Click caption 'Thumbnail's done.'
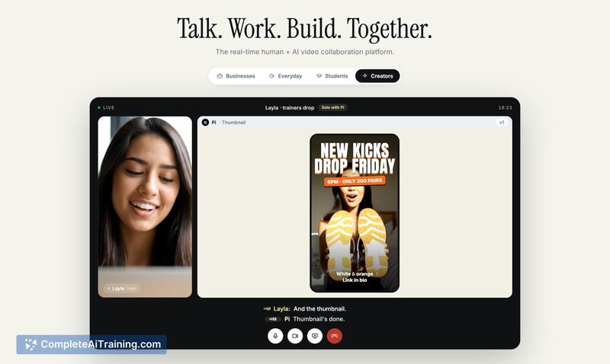The height and width of the screenshot is (364, 610). (319, 319)
